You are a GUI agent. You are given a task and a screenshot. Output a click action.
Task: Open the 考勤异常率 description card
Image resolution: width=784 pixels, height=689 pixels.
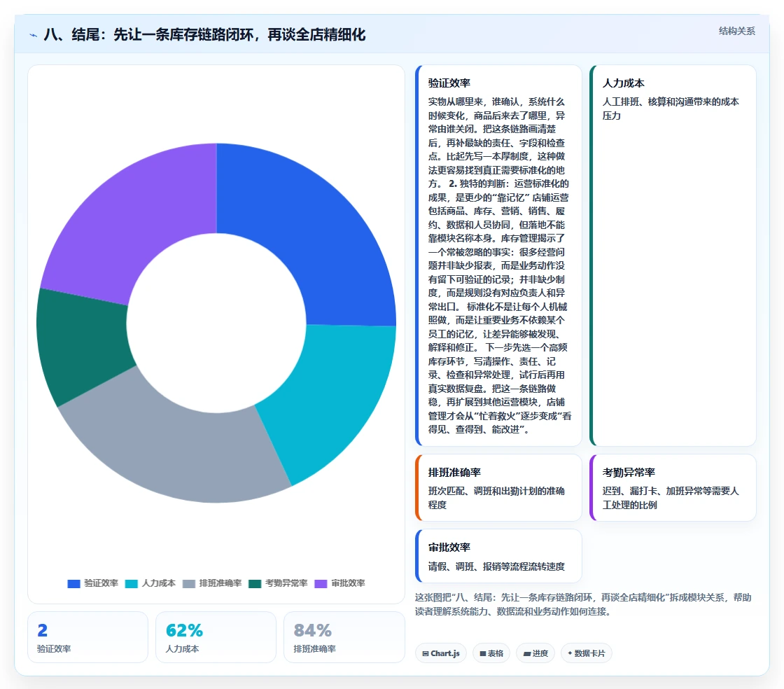[x=673, y=487]
